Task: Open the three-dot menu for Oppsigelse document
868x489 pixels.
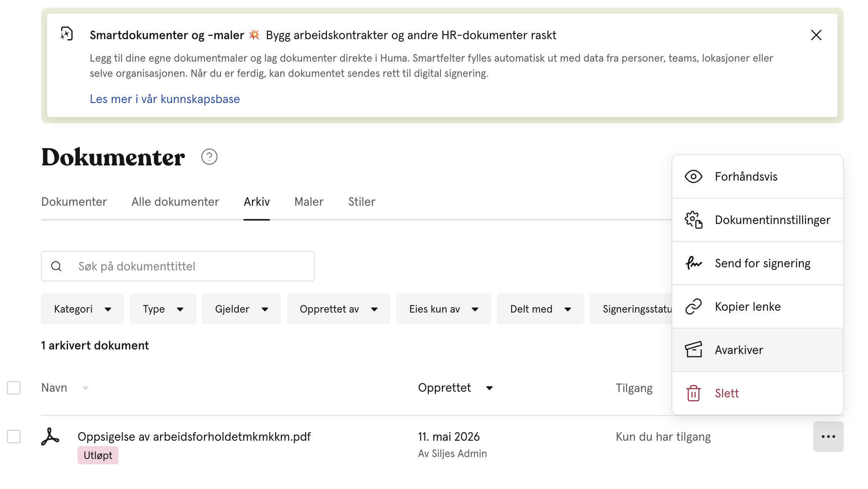Action: [x=828, y=437]
